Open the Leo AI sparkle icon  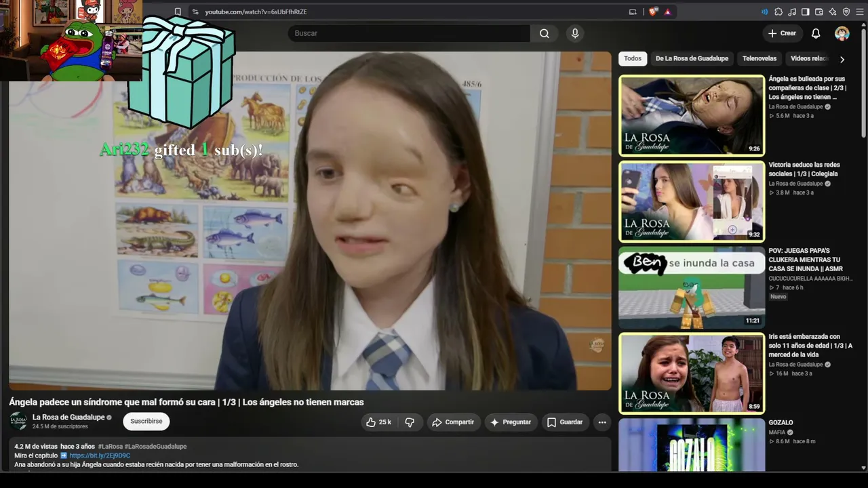click(x=833, y=12)
